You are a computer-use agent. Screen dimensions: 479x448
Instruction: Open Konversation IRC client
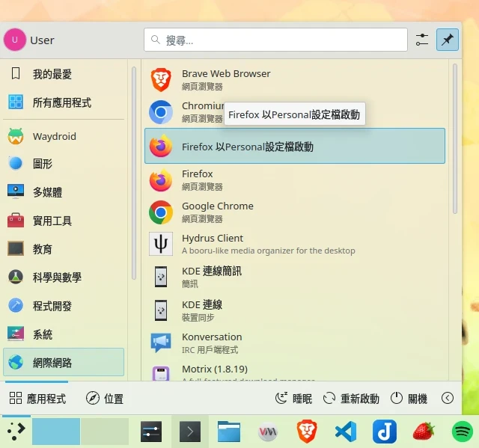coord(211,343)
